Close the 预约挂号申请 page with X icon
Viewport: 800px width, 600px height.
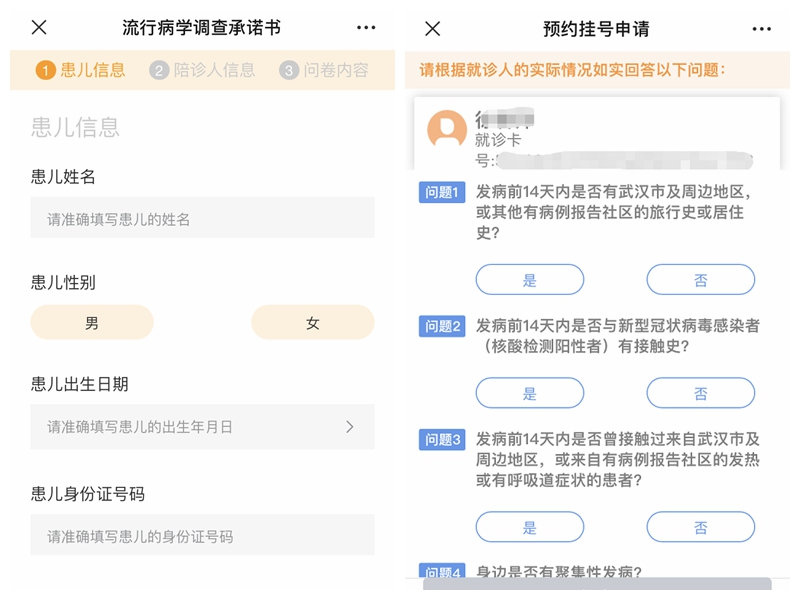pyautogui.click(x=432, y=28)
